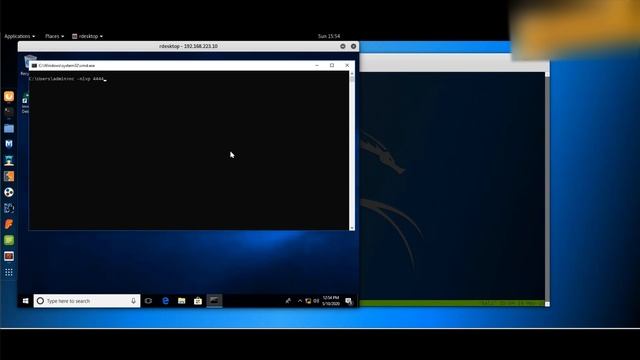Click the rdesktop - 192.168.223.10 title bar
This screenshot has height=360, width=640.
tap(188, 46)
